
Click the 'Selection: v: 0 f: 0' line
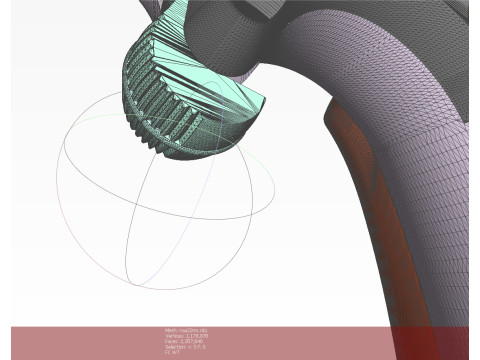click(x=185, y=347)
